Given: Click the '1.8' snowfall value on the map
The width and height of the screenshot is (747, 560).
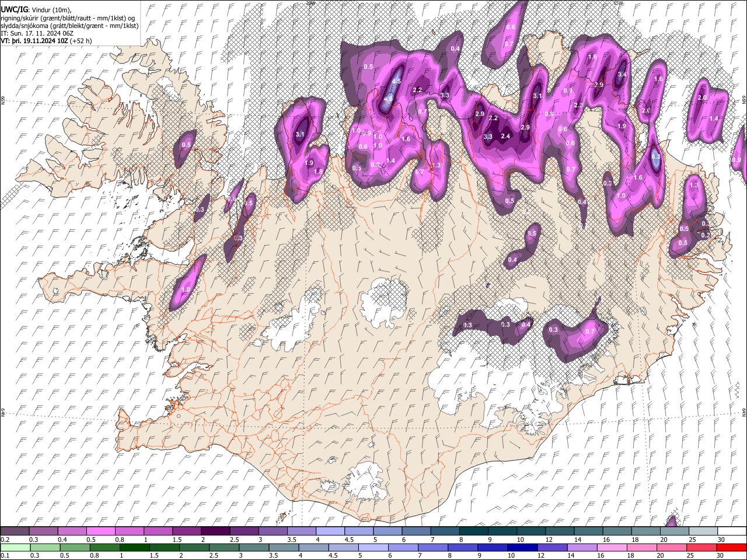Looking at the screenshot, I should (319, 171).
